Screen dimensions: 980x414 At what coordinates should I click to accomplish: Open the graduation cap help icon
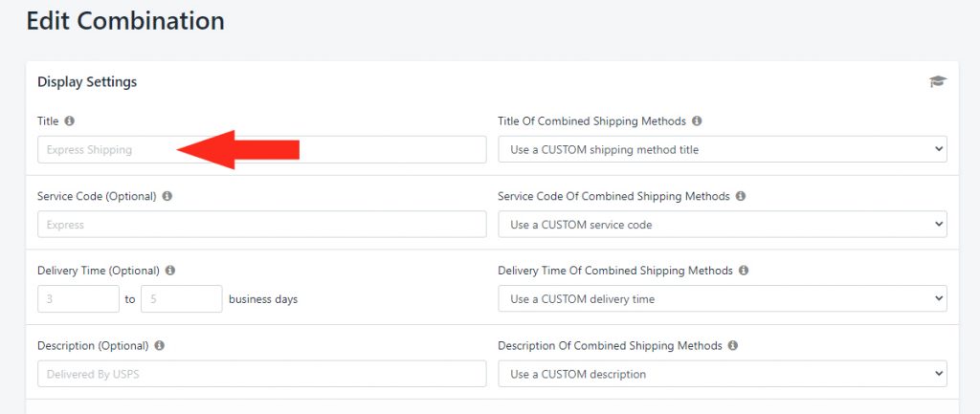(x=938, y=82)
